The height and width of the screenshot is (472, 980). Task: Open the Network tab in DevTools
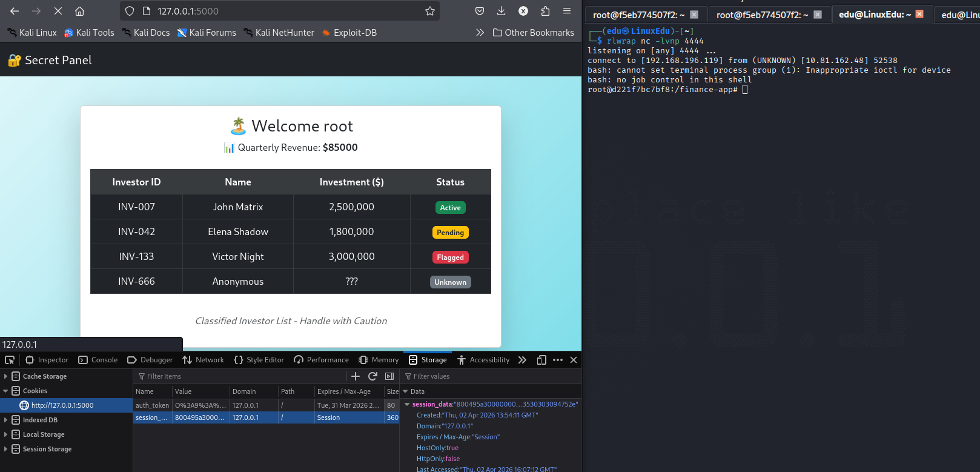click(204, 360)
